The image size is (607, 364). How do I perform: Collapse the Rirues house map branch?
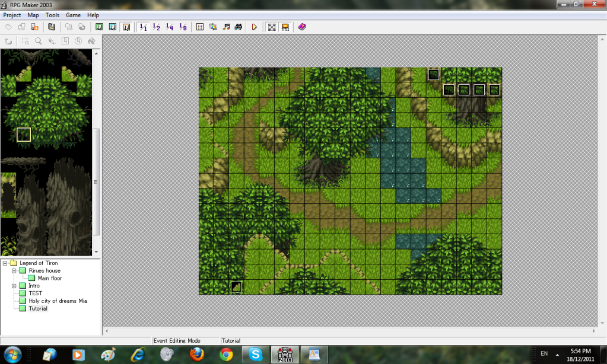(x=14, y=271)
